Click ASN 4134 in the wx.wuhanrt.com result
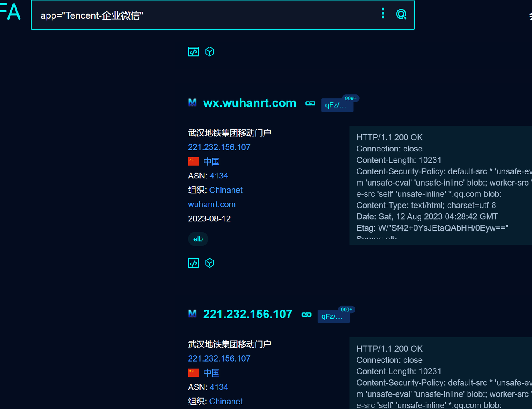 click(x=219, y=176)
